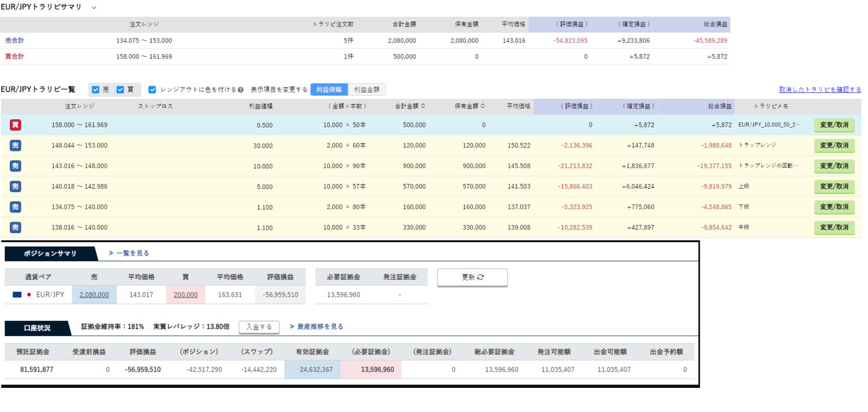
Task: Click the 売 badge for range 148.044～153.000
Action: 15,145
